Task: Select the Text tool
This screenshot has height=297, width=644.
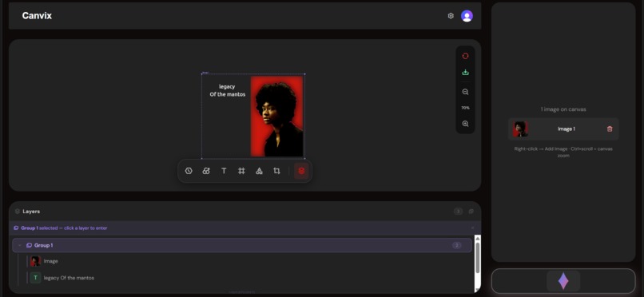Action: pos(224,171)
